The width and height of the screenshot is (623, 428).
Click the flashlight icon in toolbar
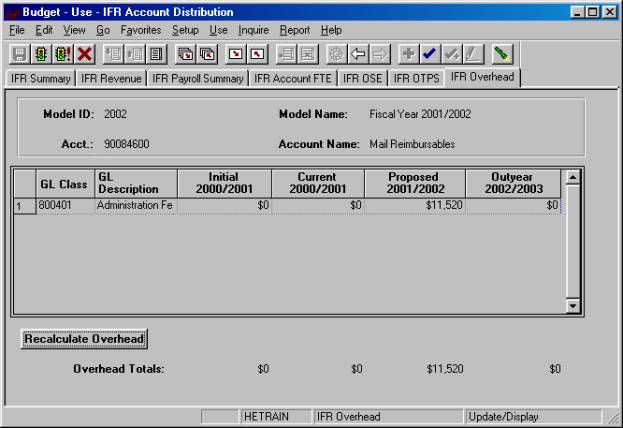pyautogui.click(x=502, y=54)
